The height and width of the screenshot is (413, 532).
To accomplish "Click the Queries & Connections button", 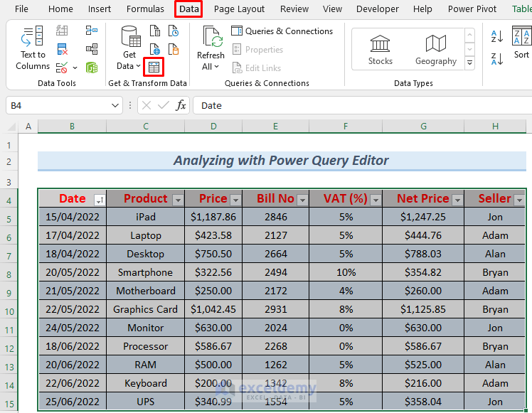I will (x=282, y=31).
